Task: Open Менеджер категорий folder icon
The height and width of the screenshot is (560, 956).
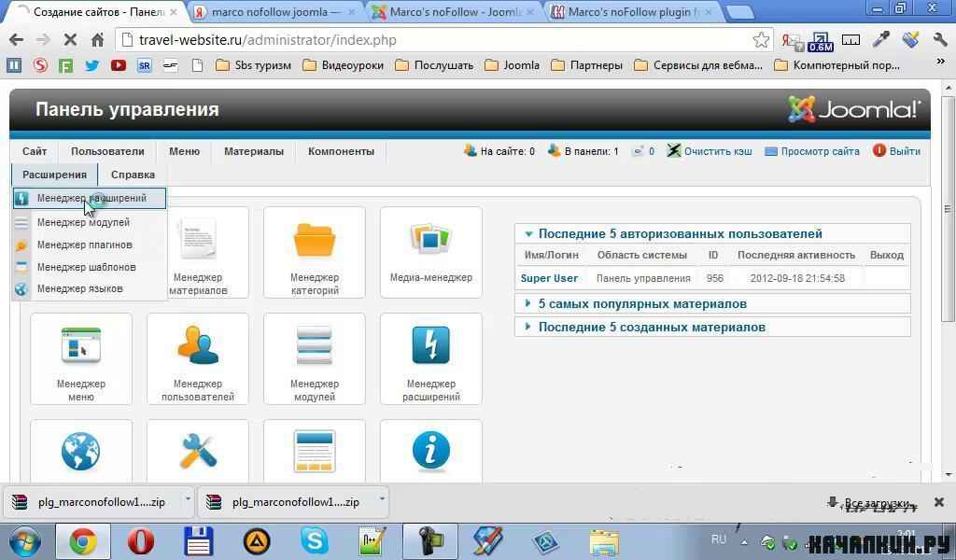Action: (x=314, y=252)
